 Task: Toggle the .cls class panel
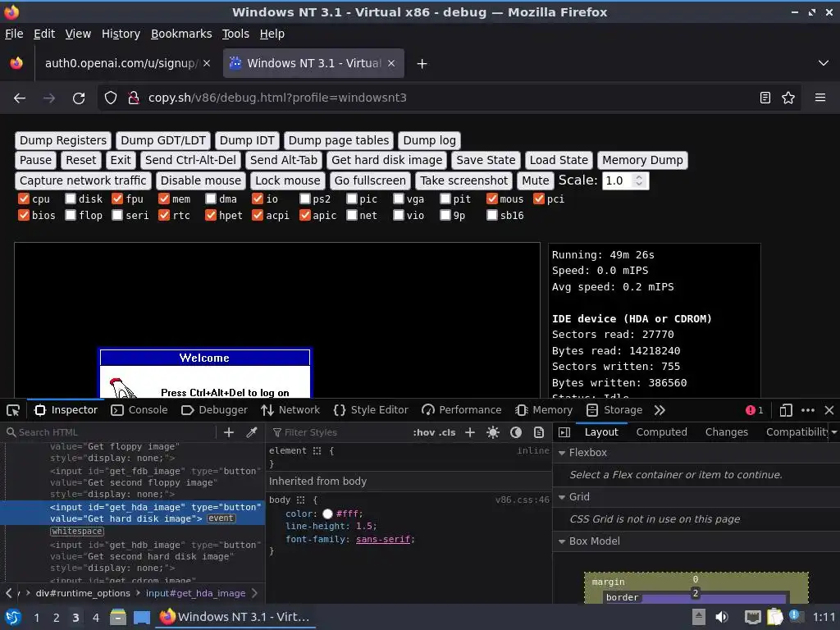(x=447, y=432)
